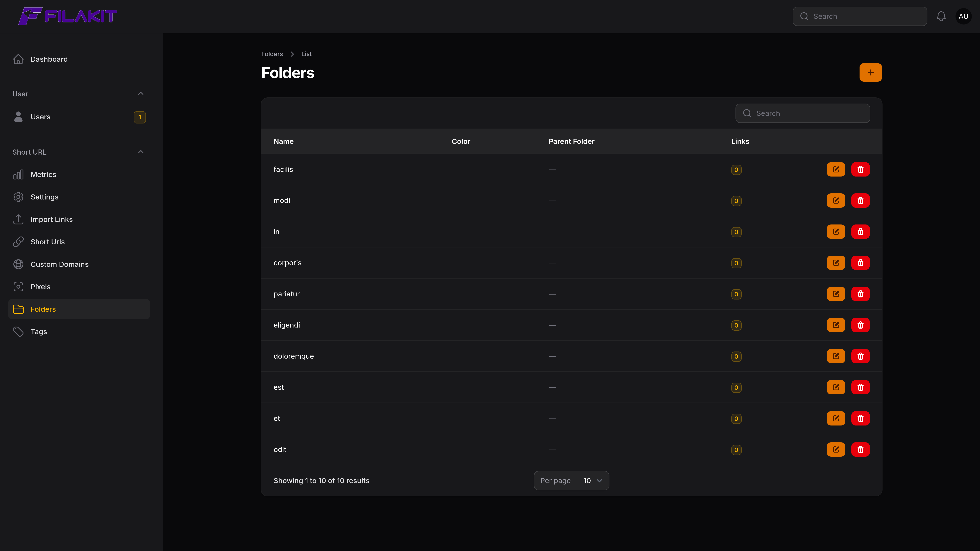Click links count badge for doloremque
Viewport: 980px width, 551px height.
[736, 357]
